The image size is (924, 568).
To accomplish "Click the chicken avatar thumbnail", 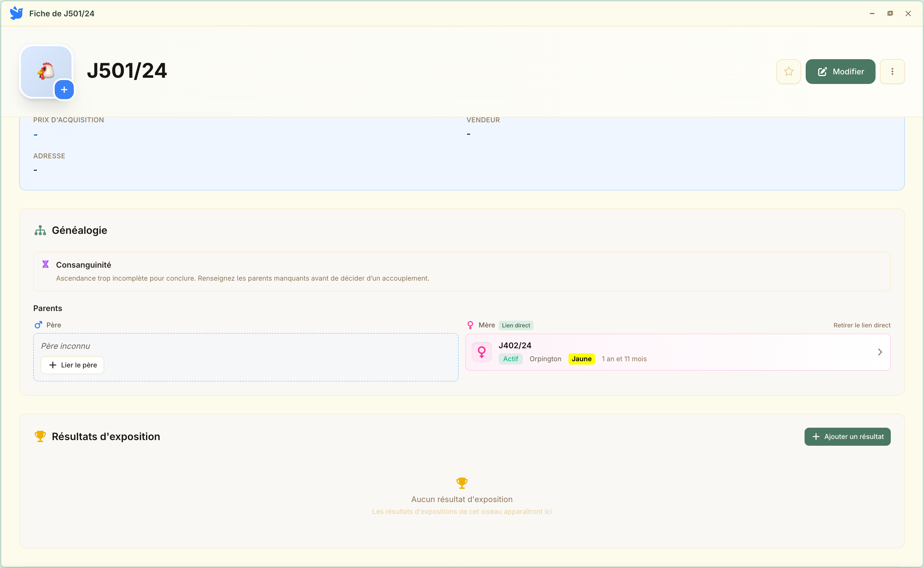I will (46, 71).
